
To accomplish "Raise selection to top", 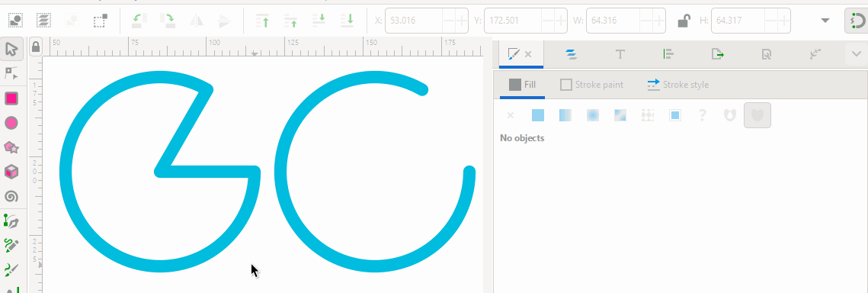I will (x=262, y=21).
